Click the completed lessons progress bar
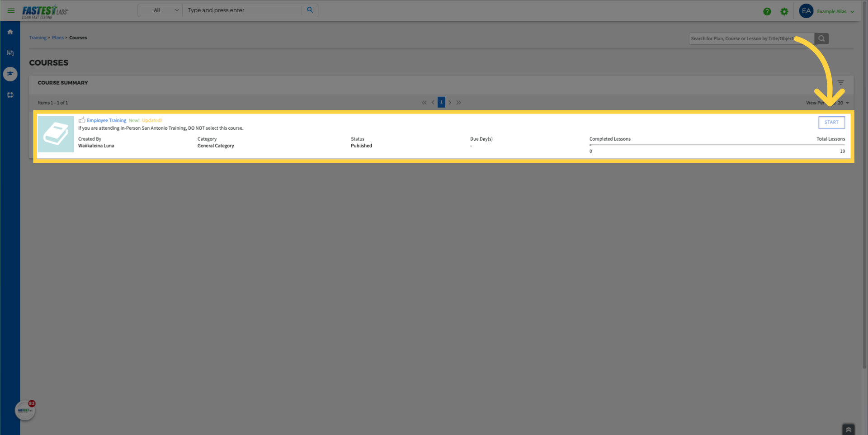This screenshot has width=868, height=435. click(x=717, y=145)
